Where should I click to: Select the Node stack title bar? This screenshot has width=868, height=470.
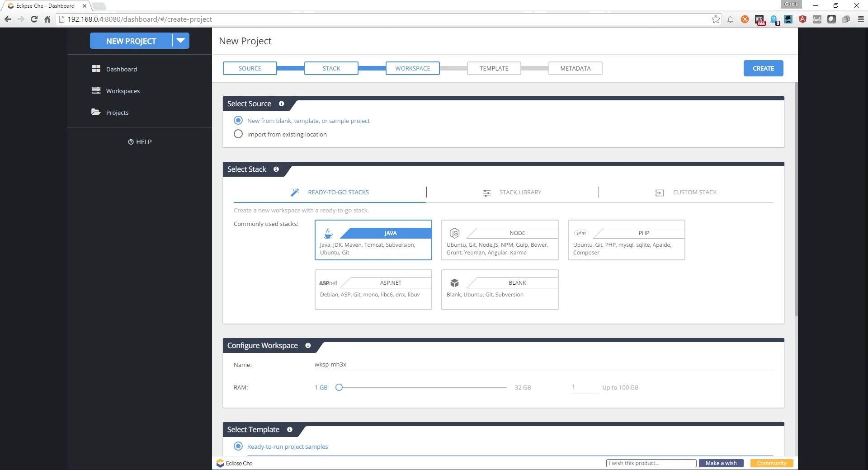[517, 233]
